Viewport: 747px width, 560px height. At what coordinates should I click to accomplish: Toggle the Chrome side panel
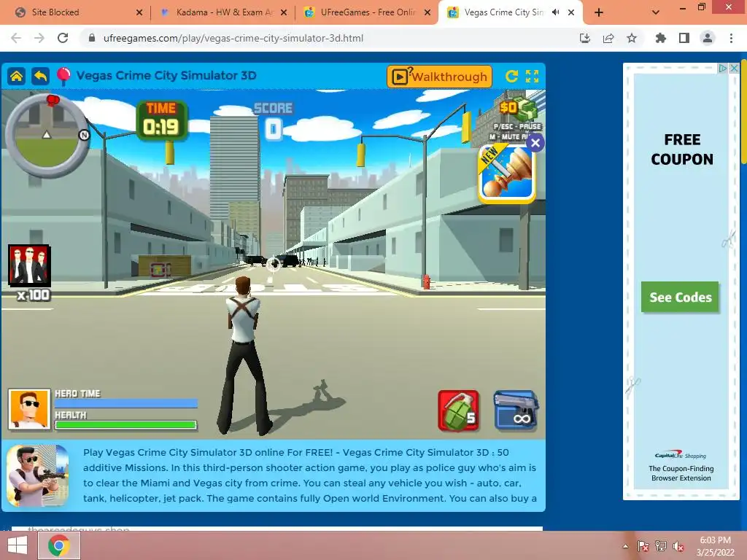tap(684, 38)
